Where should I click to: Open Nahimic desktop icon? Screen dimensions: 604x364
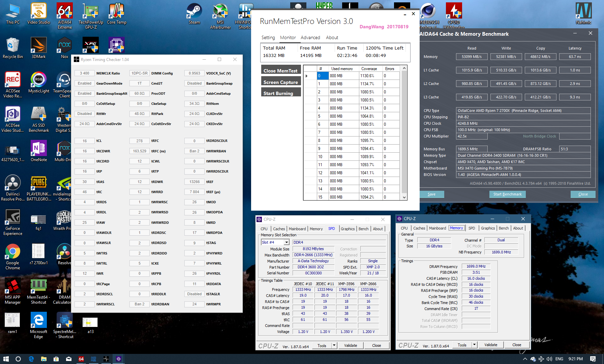click(x=583, y=14)
